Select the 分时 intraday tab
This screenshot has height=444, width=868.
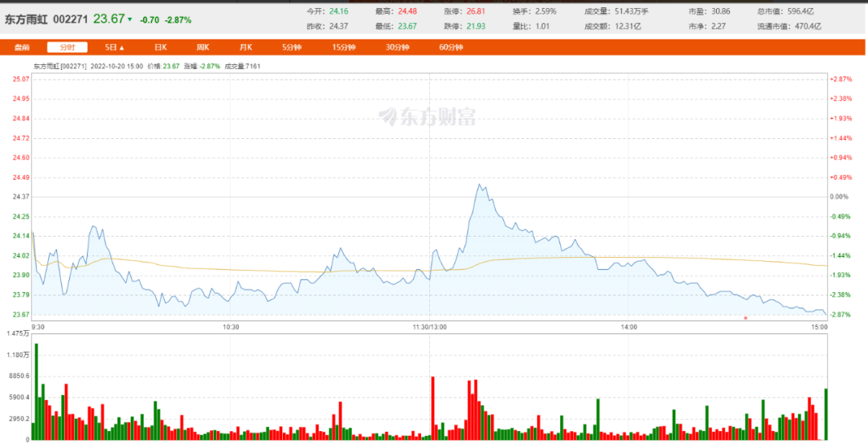click(x=67, y=47)
